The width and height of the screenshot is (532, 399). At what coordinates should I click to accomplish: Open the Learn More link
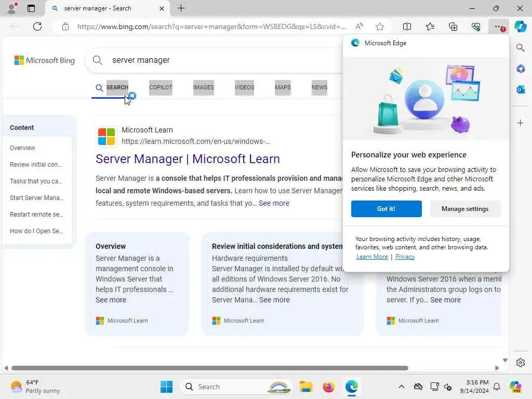pyautogui.click(x=372, y=257)
